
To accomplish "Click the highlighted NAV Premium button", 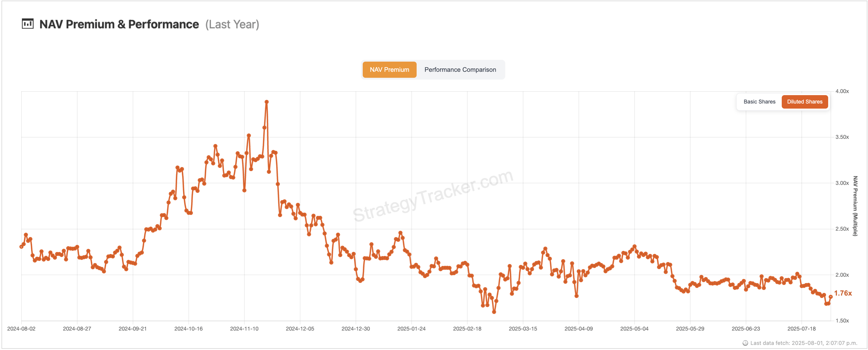I will pyautogui.click(x=389, y=70).
